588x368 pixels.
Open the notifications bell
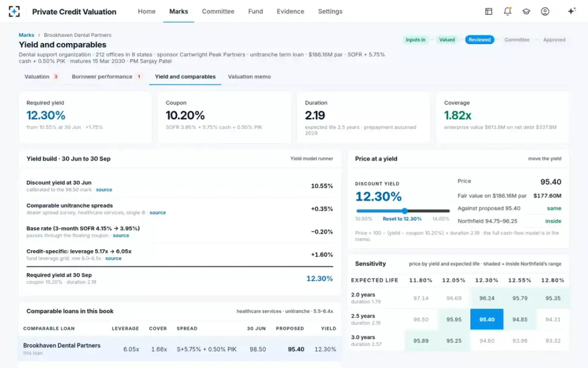pyautogui.click(x=508, y=11)
